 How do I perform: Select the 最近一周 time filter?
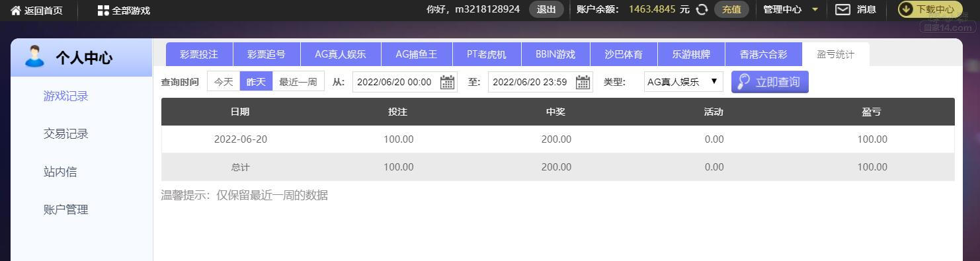point(298,82)
